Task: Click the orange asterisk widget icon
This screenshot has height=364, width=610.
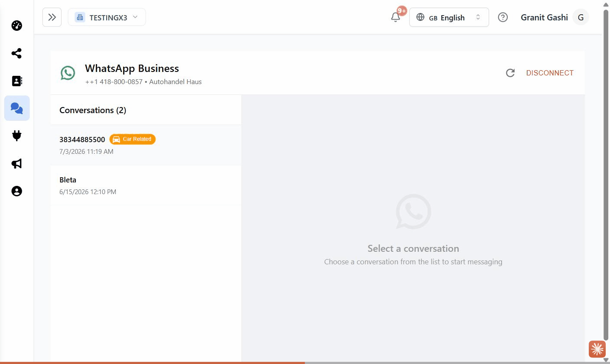Action: pyautogui.click(x=597, y=349)
